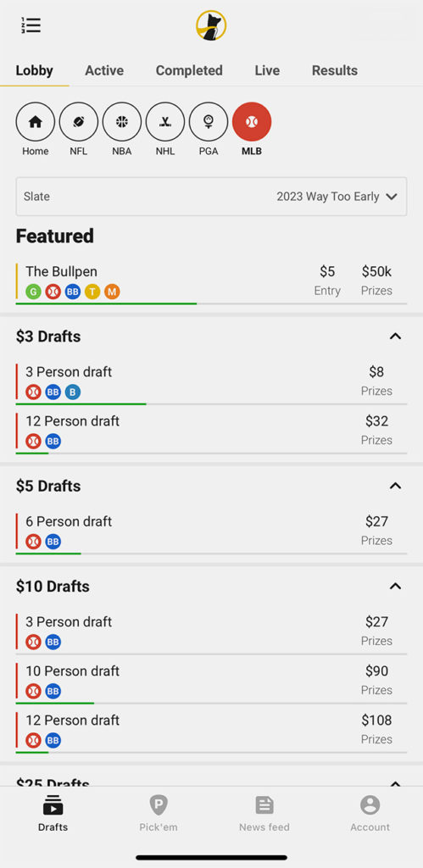This screenshot has height=868, width=423.
Task: Collapse the $3 Drafts section
Action: click(x=395, y=337)
